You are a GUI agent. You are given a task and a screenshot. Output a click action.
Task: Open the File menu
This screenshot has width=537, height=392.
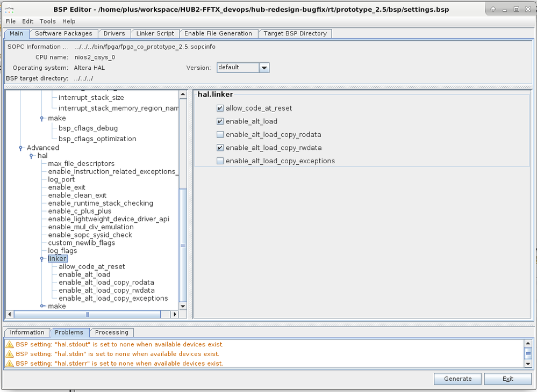click(x=11, y=21)
